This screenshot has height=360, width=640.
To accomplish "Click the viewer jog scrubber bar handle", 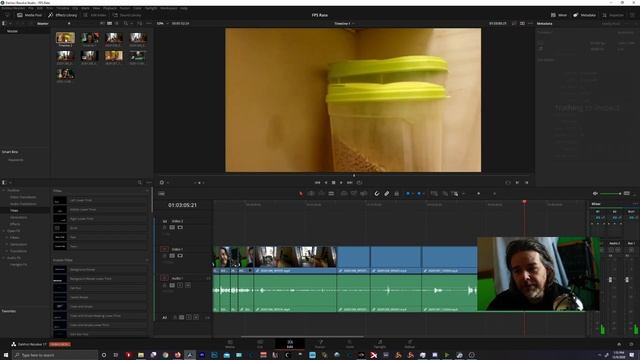I will pos(354,176).
